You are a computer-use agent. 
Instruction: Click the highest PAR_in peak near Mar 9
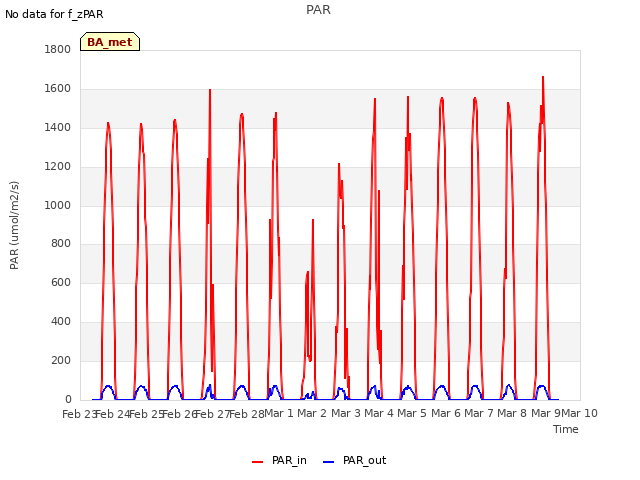(x=543, y=78)
